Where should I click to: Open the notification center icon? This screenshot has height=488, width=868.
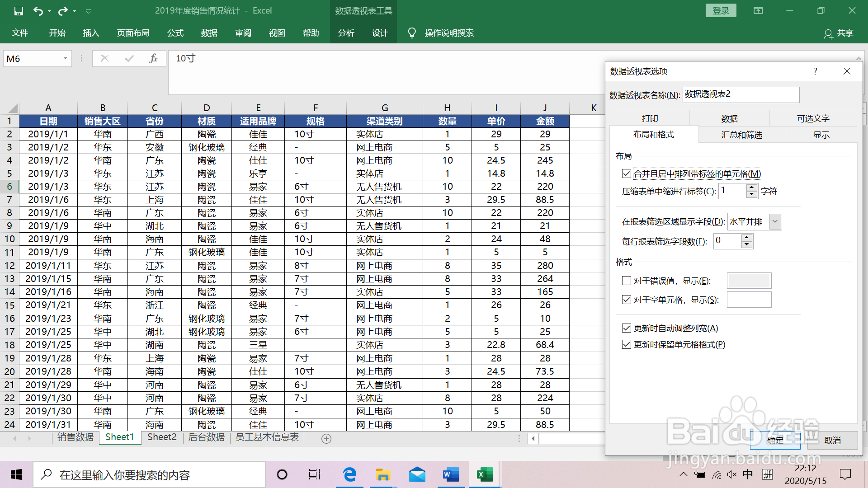[845, 474]
